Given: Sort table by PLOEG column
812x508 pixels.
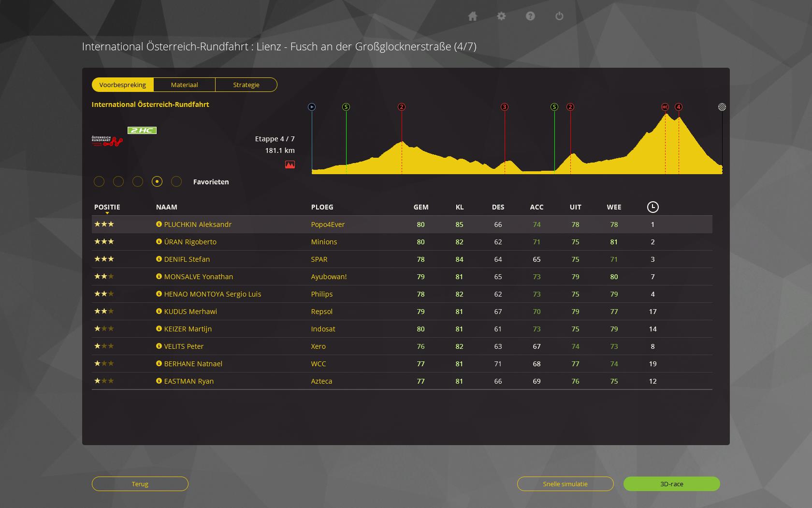Looking at the screenshot, I should [x=322, y=207].
